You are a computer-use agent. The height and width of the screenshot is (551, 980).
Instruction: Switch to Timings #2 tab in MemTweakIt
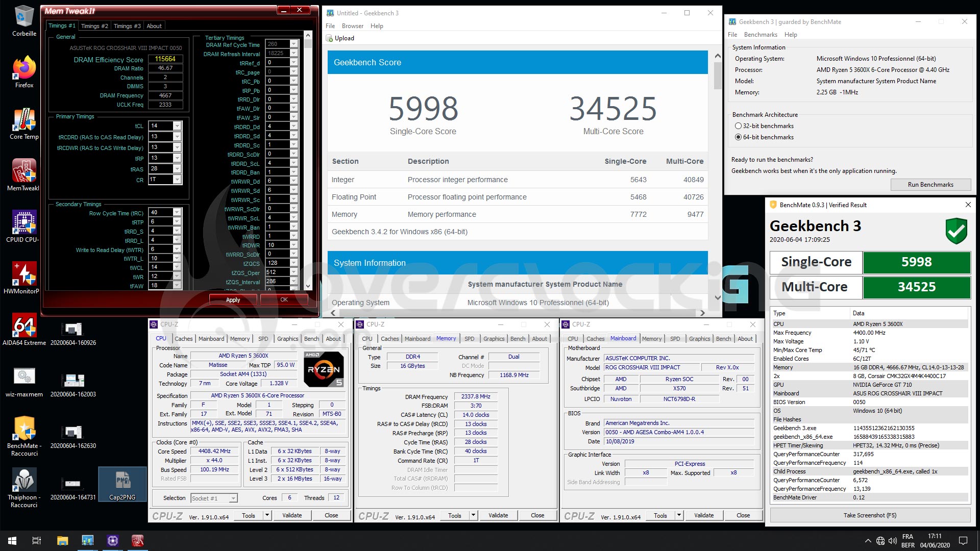pos(94,26)
